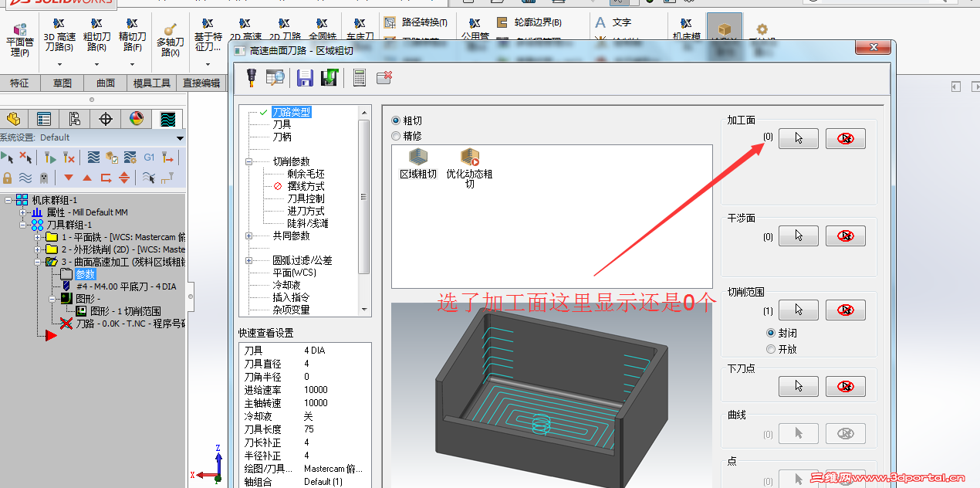980x488 pixels.
Task: Expand the 圆弧过滤/公差 tree node
Action: click(249, 260)
